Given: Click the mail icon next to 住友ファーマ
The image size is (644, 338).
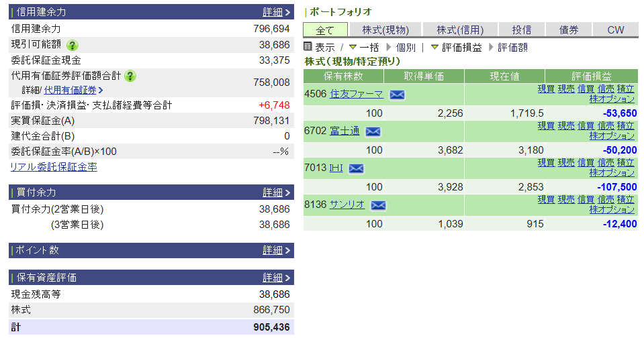Looking at the screenshot, I should [x=397, y=95].
